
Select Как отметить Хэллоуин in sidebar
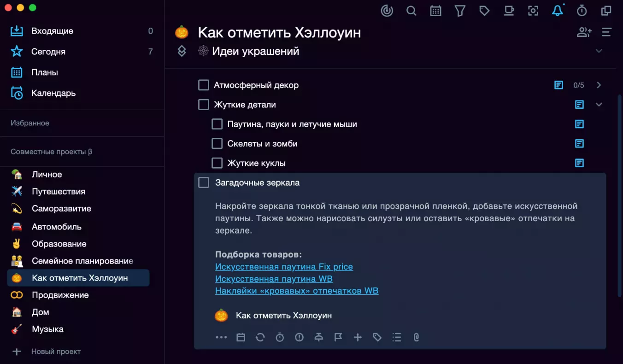78,278
